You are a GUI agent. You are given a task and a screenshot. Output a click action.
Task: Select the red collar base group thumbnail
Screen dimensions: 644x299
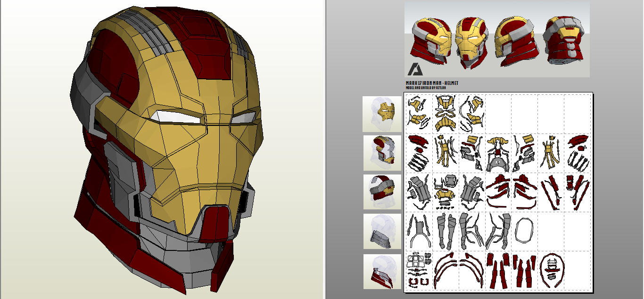click(x=382, y=272)
